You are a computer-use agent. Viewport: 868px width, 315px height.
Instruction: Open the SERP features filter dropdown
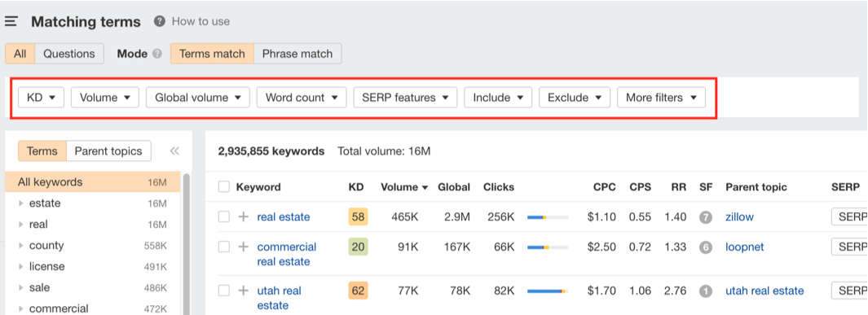[405, 97]
